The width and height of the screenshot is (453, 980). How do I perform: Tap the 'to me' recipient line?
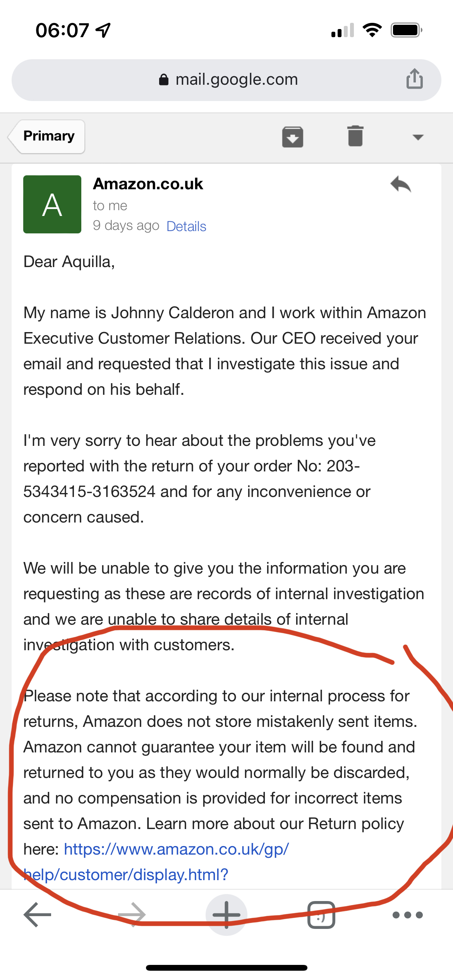click(110, 206)
